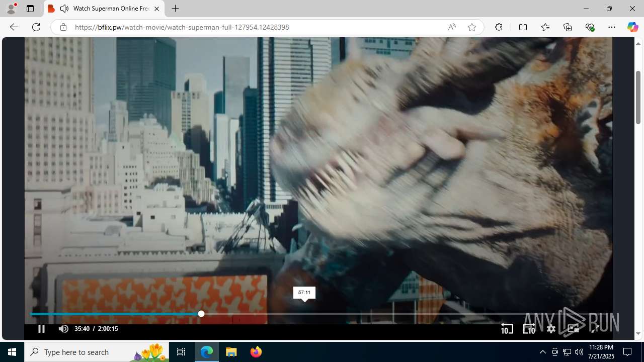Click scrollbar down arrow
Viewport: 644px width, 362px height.
(638, 334)
